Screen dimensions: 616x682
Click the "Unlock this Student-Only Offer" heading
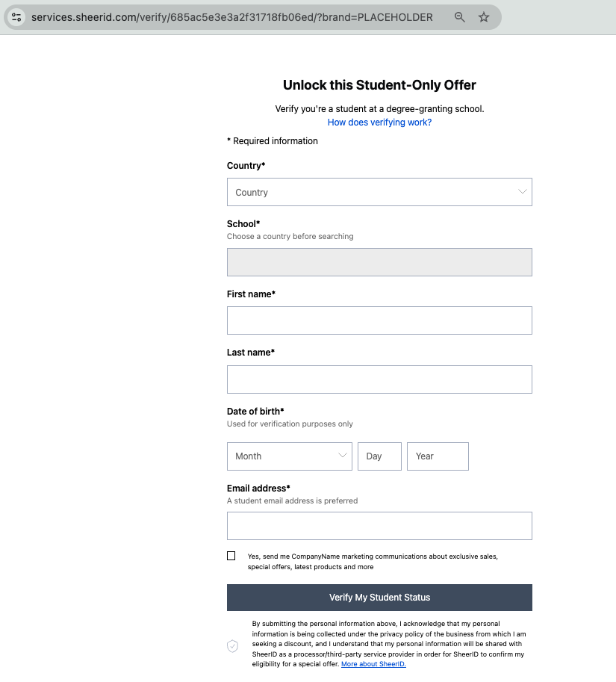379,85
